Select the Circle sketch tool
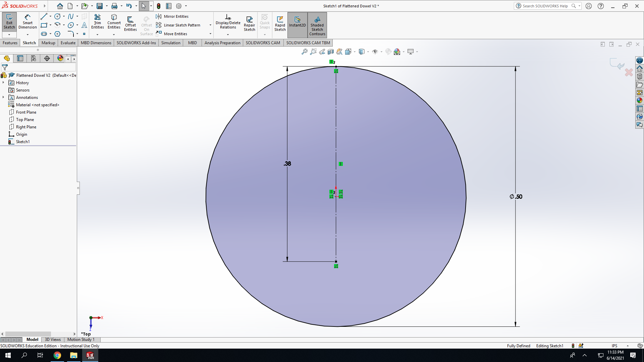Screen dimensions: 644x362 57,16
